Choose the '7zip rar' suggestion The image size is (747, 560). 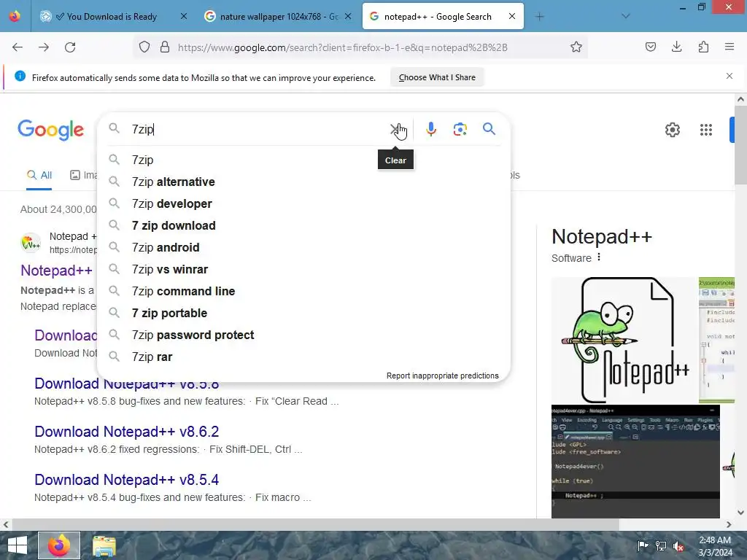pyautogui.click(x=303, y=357)
